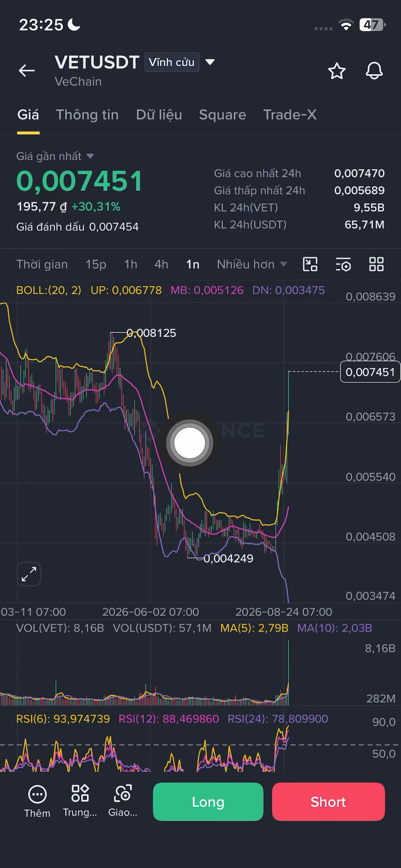Open the chart drawing tools icon
This screenshot has width=401, height=868.
[310, 264]
